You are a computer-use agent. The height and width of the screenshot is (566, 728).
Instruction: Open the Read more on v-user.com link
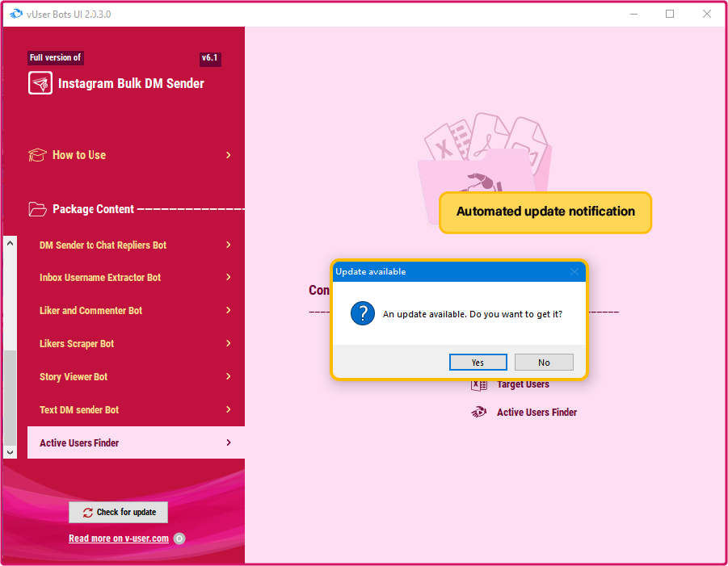point(119,539)
